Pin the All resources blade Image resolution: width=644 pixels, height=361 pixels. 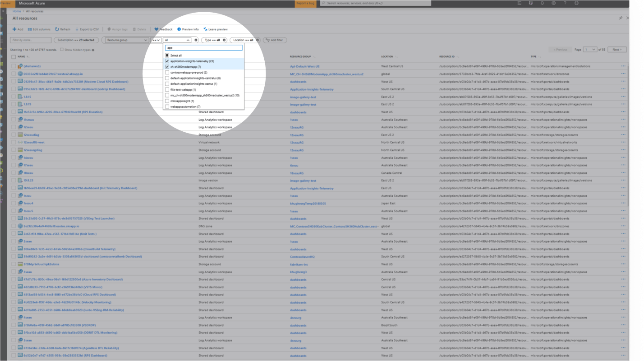click(621, 18)
